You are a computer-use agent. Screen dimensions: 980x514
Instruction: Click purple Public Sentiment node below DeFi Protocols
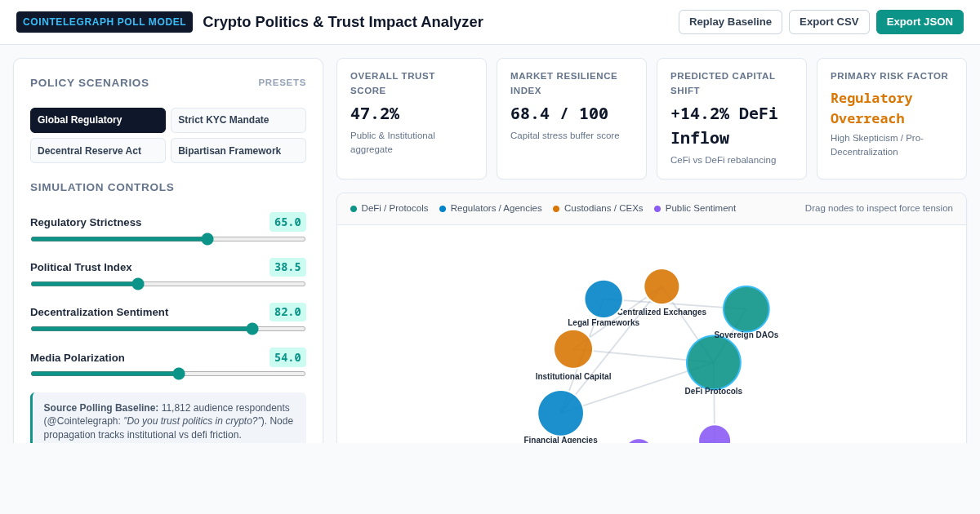click(x=715, y=435)
